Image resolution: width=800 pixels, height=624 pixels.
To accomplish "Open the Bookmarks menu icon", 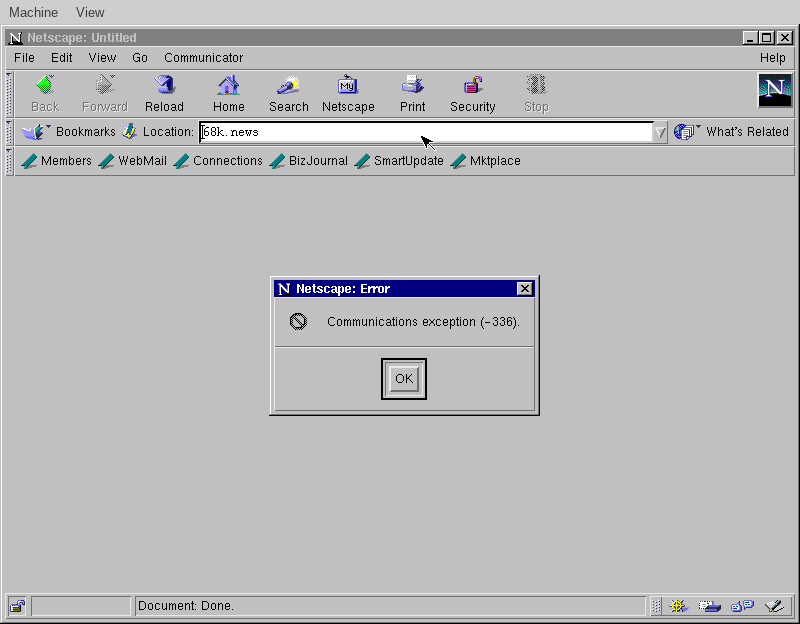I will [34, 132].
